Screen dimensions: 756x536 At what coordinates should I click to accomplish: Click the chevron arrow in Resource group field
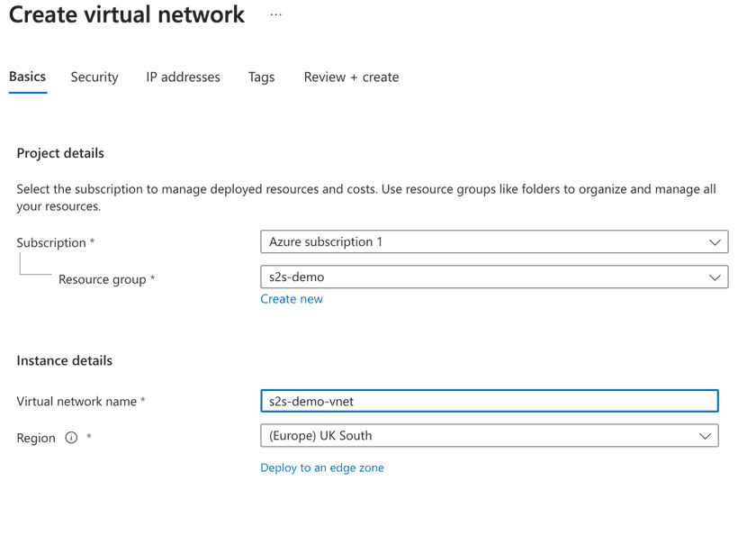(715, 277)
